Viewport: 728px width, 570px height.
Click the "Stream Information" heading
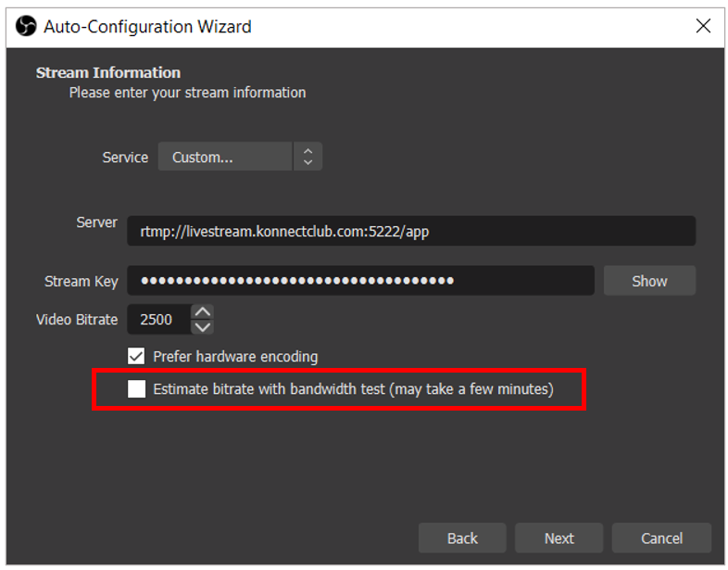108,72
